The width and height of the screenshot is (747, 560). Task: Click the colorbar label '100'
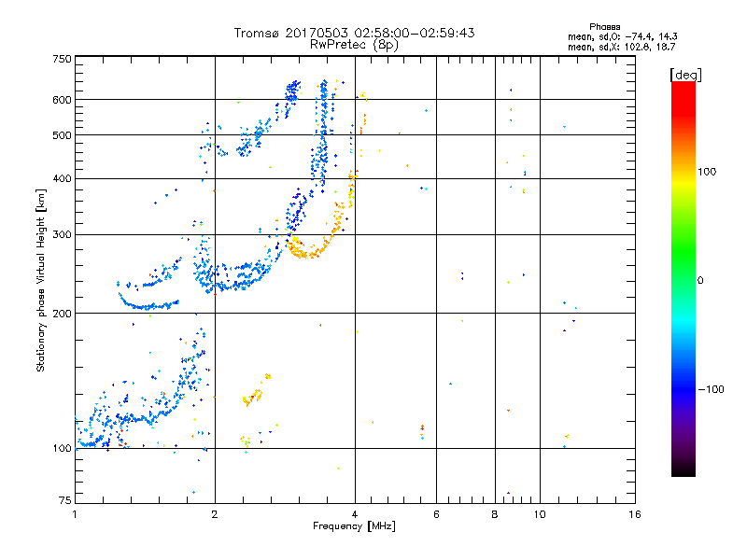[707, 172]
